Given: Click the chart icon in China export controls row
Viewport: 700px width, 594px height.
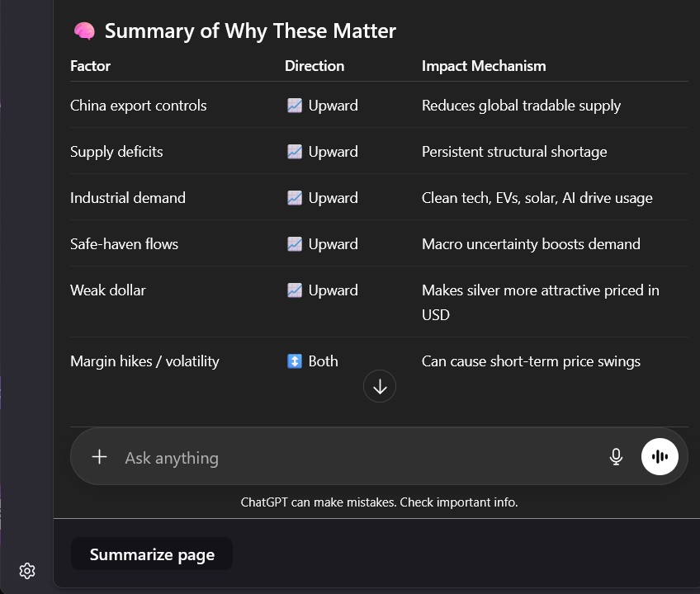Looking at the screenshot, I should tap(295, 106).
